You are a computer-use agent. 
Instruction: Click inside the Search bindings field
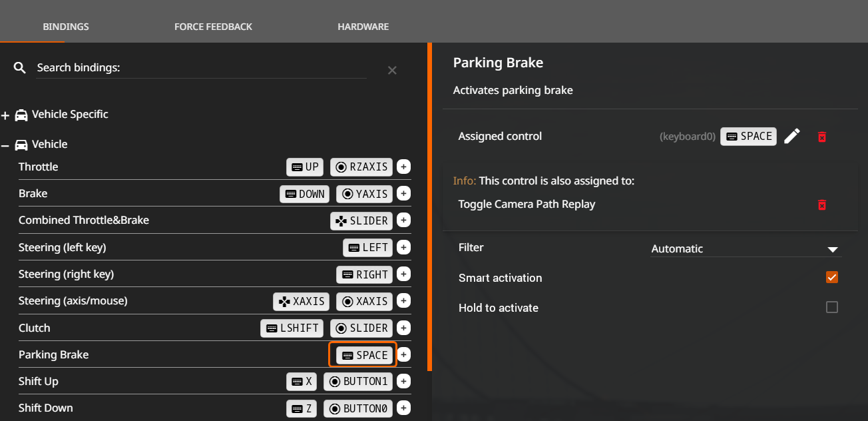point(200,67)
